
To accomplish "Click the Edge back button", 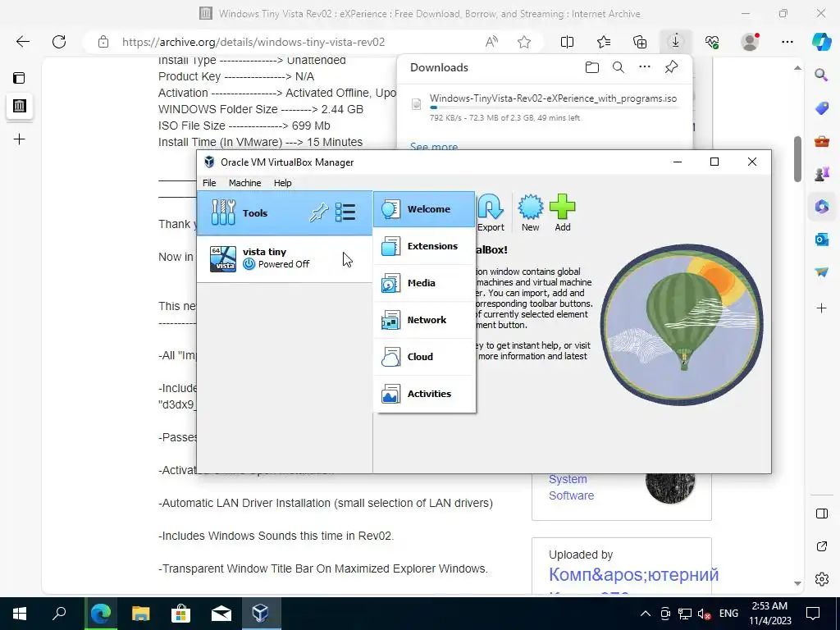I will [23, 42].
